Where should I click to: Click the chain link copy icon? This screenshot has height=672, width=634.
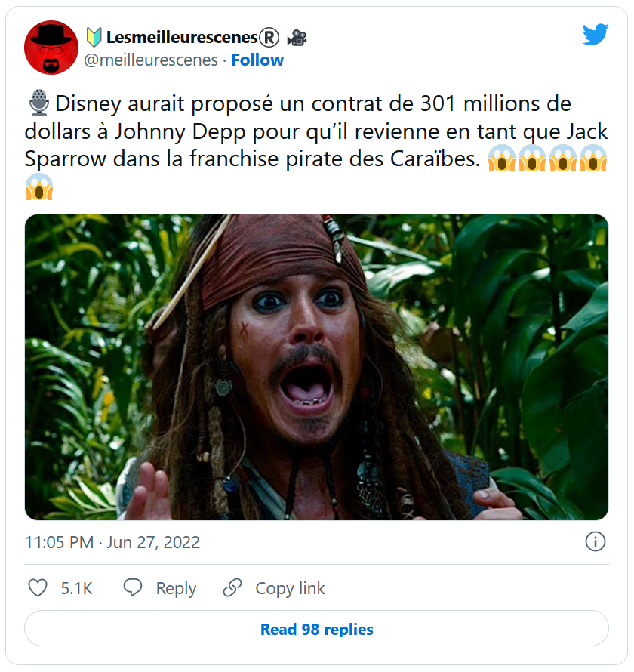tap(232, 587)
